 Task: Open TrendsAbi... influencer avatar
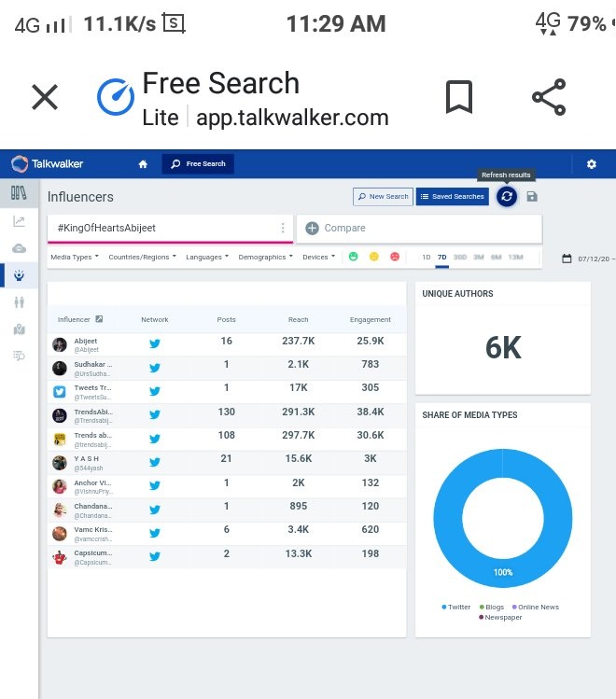point(60,415)
